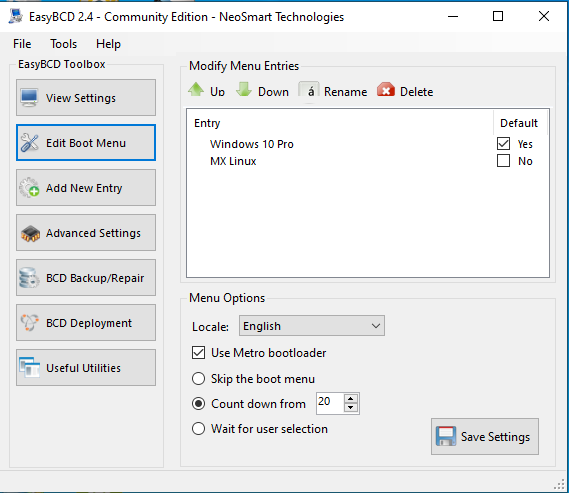Open View Settings via monitor icon
Screen dimensions: 569x493
(29, 98)
